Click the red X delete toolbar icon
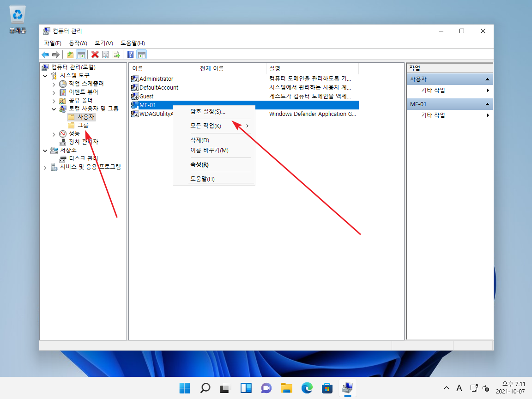Screen dimensions: 532x399 pos(95,54)
